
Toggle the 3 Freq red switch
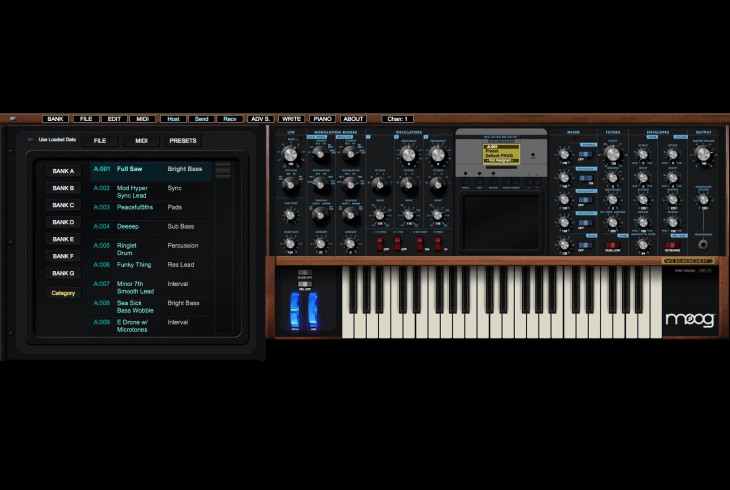pyautogui.click(x=438, y=242)
